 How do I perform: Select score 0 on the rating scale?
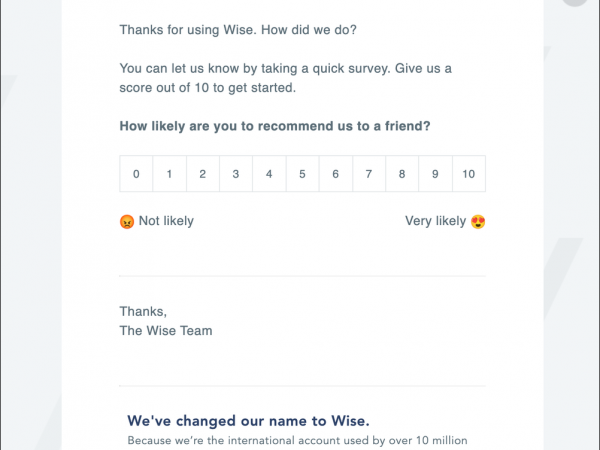pos(136,174)
